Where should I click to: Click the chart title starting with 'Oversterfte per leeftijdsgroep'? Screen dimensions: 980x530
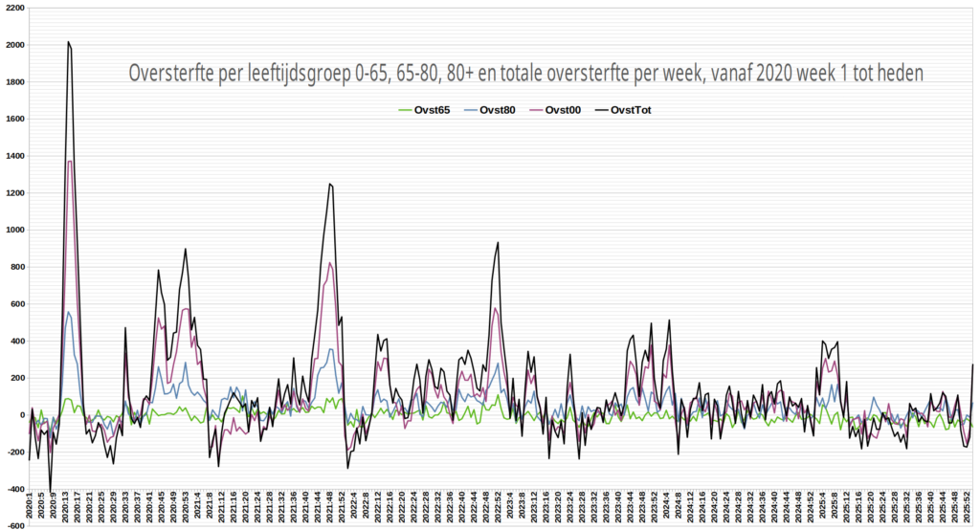pos(526,75)
